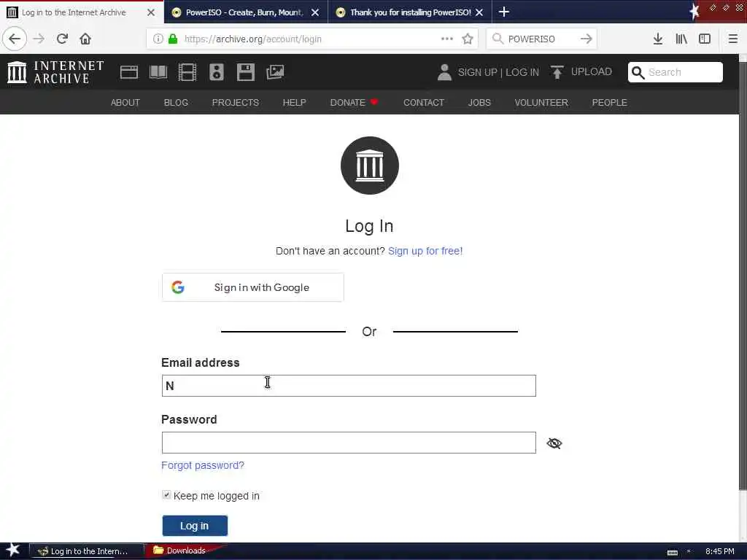This screenshot has width=747, height=560.
Task: Open the VOLUNTEER menu item
Action: 541,102
